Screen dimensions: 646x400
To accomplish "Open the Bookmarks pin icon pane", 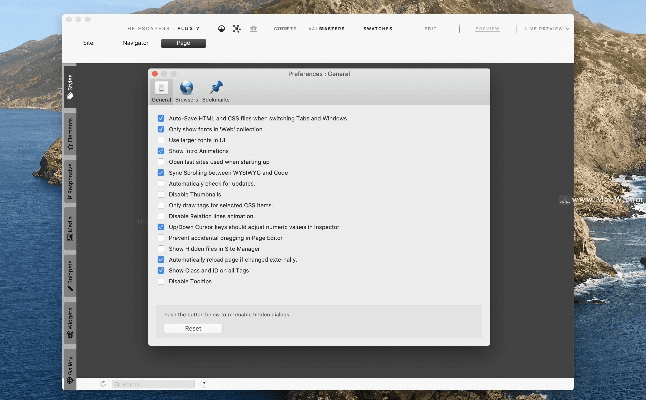I will tap(216, 91).
